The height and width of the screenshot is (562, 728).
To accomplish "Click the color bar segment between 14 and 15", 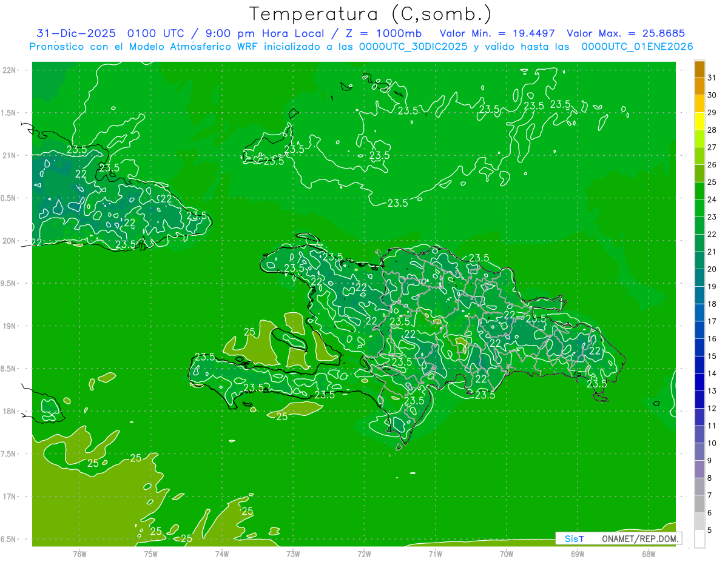I will pos(699,365).
